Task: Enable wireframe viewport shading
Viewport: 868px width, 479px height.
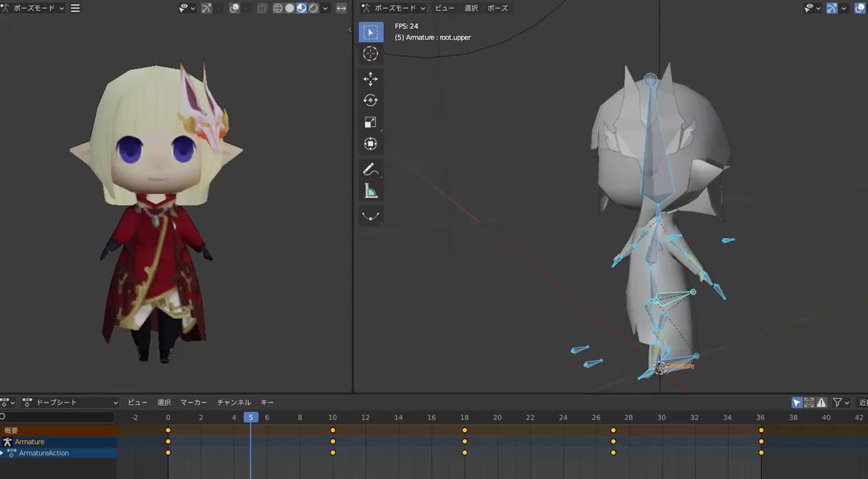Action: [x=278, y=8]
